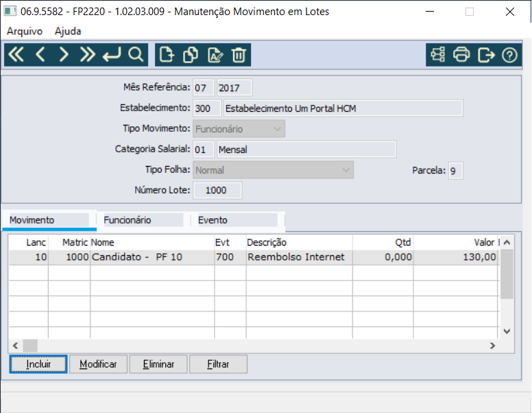The height and width of the screenshot is (413, 532).
Task: Create new record document icon
Action: 167,55
